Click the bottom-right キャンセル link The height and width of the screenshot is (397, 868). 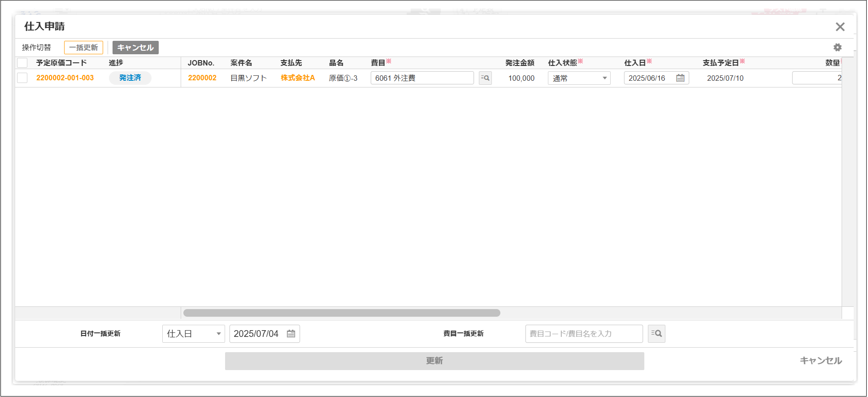point(820,361)
